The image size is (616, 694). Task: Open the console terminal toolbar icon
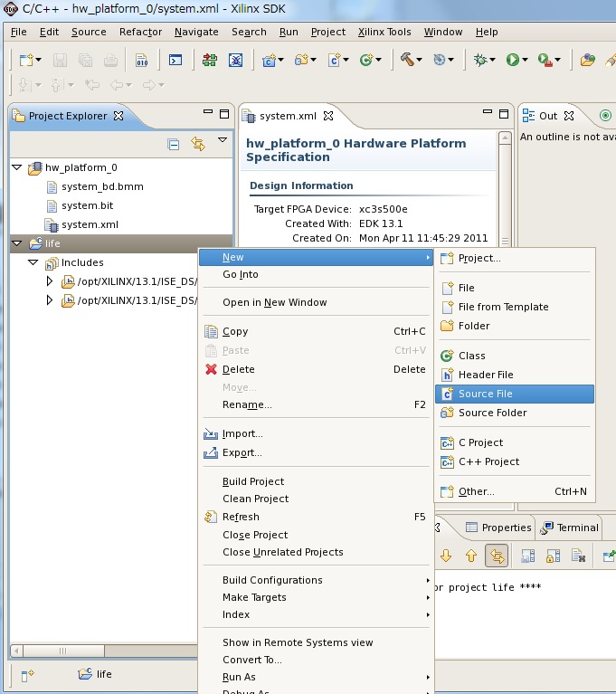point(175,60)
